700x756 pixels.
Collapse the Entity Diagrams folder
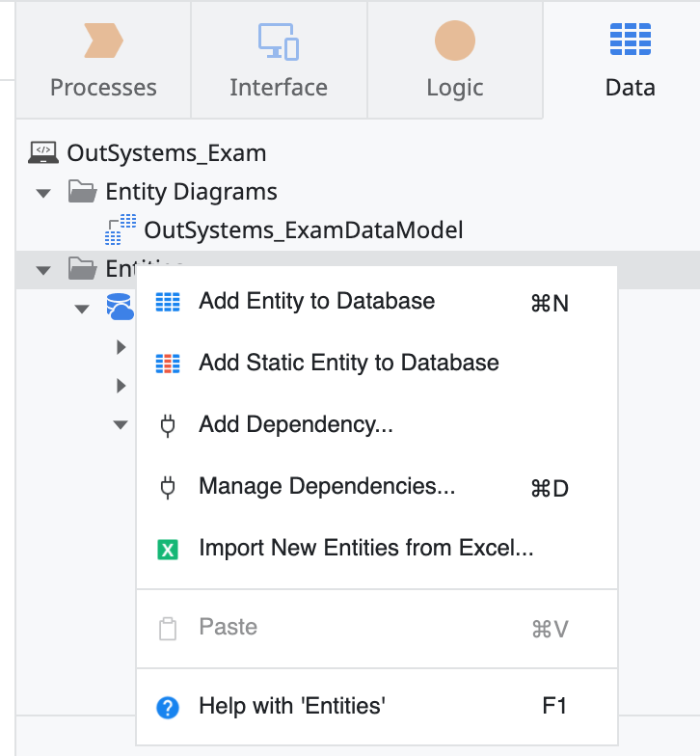(x=43, y=193)
